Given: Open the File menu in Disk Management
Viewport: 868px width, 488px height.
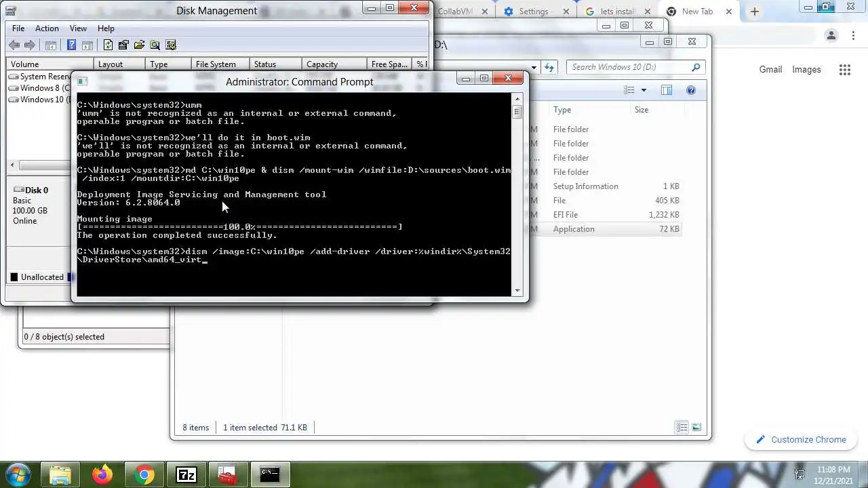Looking at the screenshot, I should 18,28.
